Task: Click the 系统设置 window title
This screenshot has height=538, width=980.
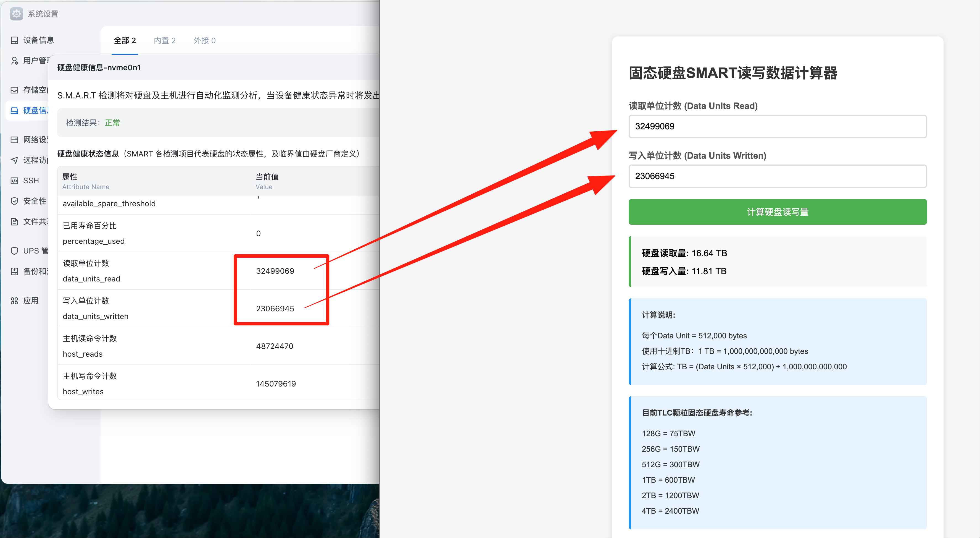Action: (43, 14)
